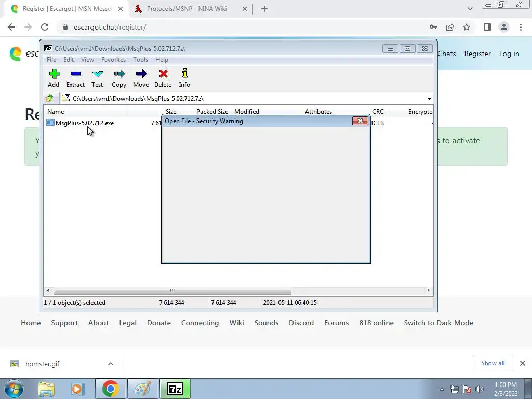Viewport: 532px width, 399px height.
Task: Switch to Chrome in taskbar
Action: coord(110,389)
